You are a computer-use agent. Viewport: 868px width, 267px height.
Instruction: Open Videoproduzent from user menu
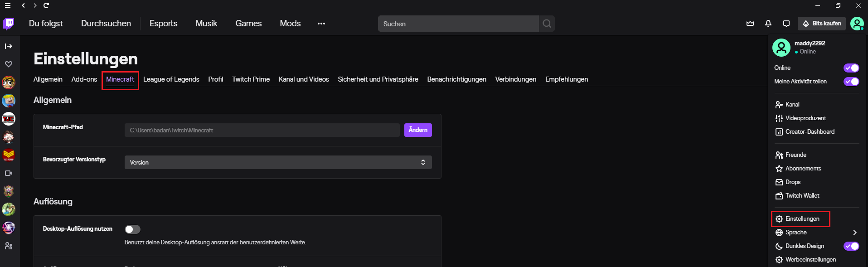800,118
